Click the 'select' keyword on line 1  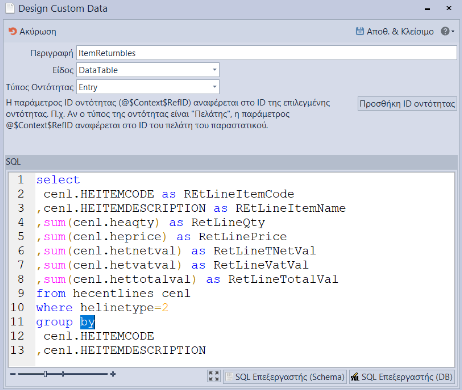click(x=58, y=180)
